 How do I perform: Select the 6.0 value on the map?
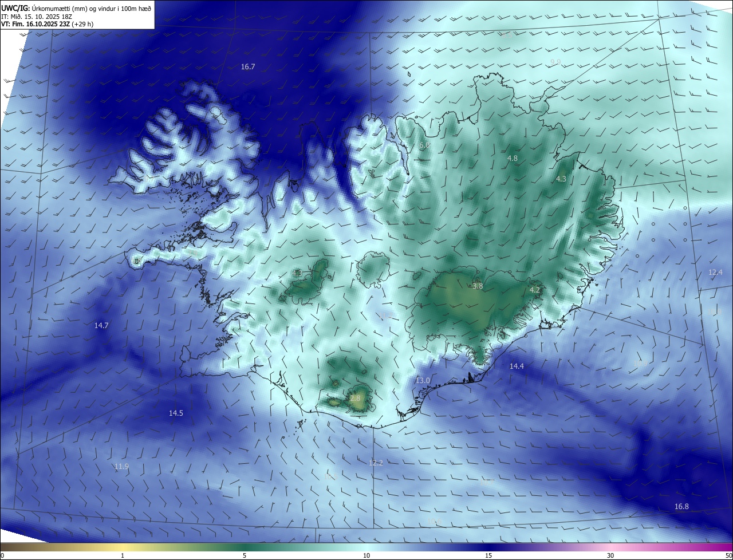click(424, 146)
